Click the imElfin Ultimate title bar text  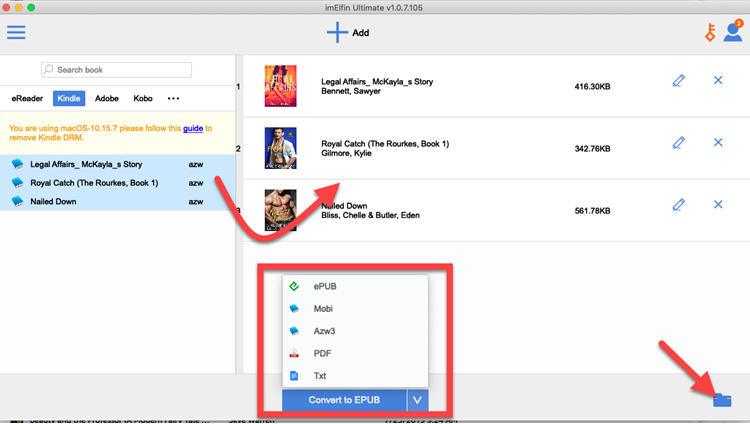pos(374,8)
